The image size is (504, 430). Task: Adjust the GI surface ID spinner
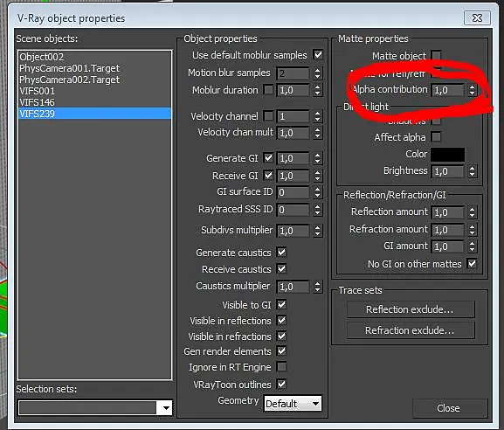tap(318, 192)
